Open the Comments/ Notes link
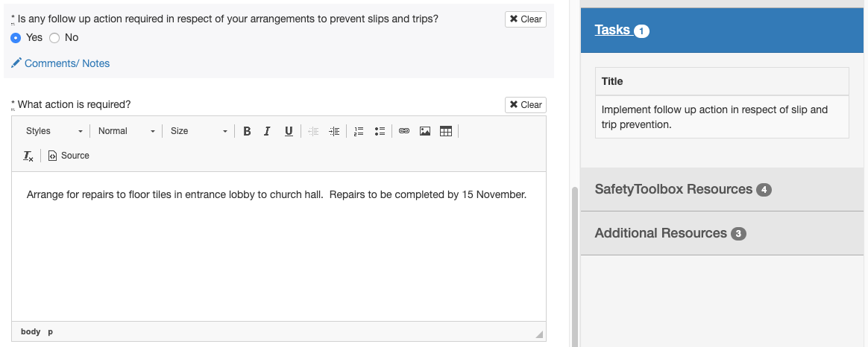 [x=60, y=63]
